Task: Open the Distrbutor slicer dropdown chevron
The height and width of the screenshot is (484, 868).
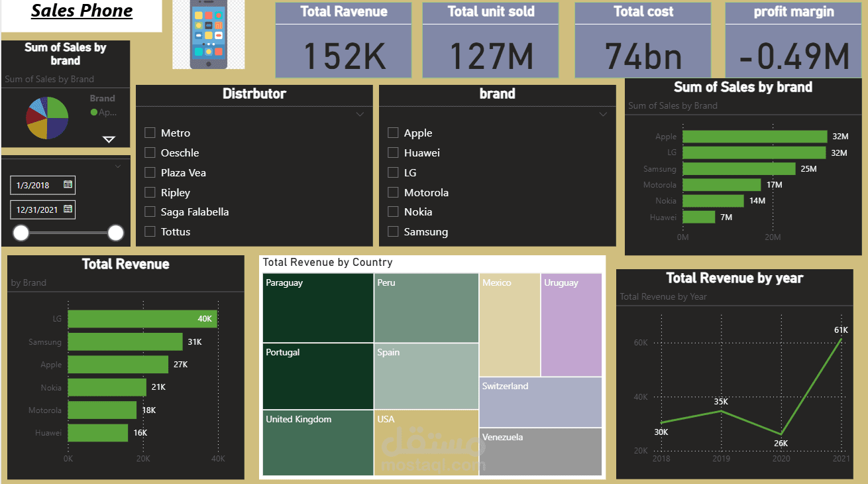Action: (x=360, y=114)
